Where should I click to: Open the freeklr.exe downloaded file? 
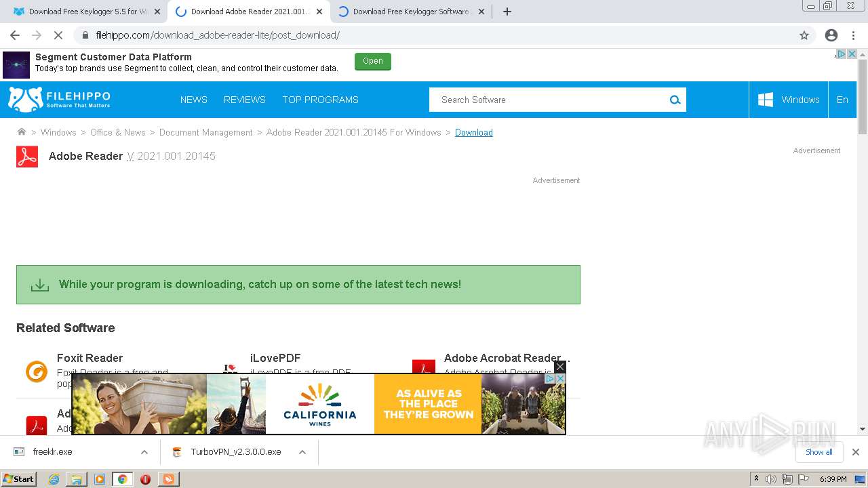tap(53, 452)
